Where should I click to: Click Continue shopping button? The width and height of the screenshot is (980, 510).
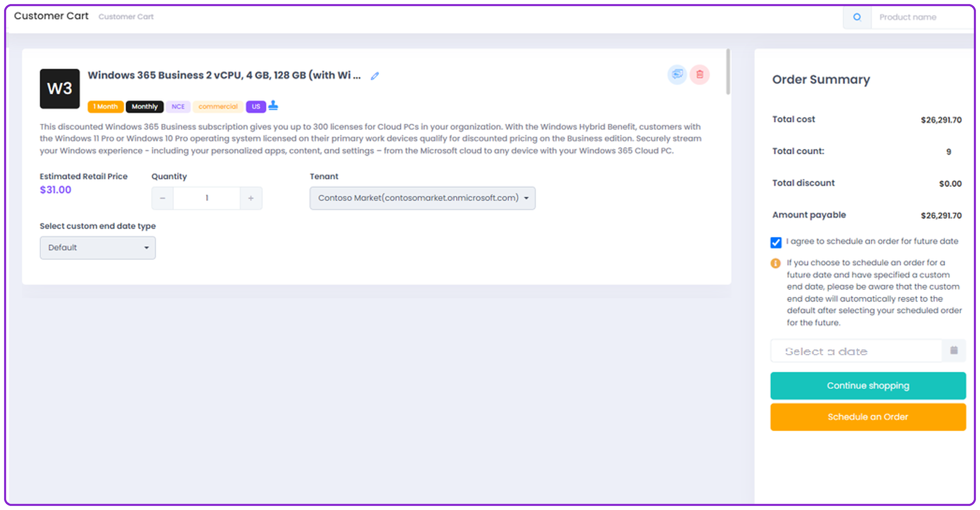(x=868, y=386)
